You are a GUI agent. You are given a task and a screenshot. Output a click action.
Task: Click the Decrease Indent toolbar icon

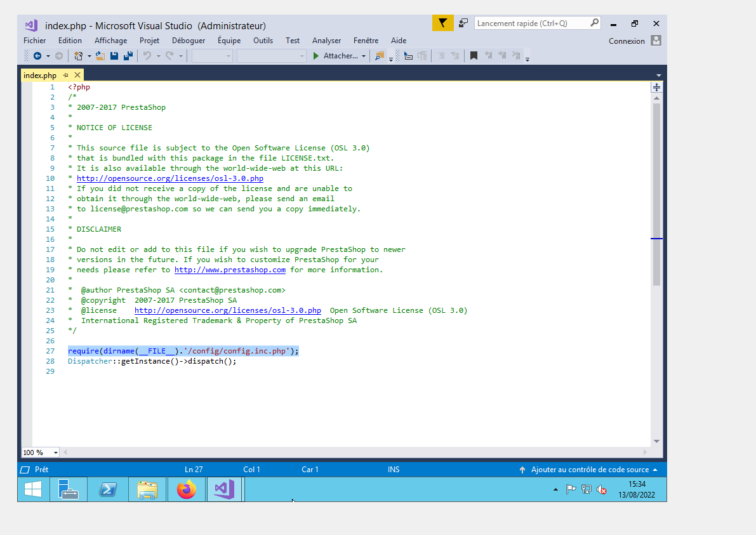click(x=441, y=56)
